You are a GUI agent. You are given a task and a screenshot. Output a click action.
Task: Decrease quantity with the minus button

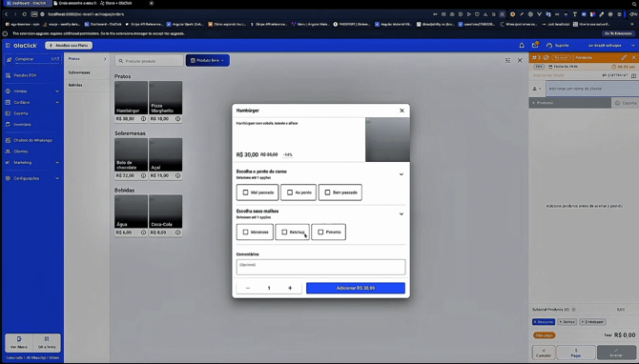coord(248,288)
